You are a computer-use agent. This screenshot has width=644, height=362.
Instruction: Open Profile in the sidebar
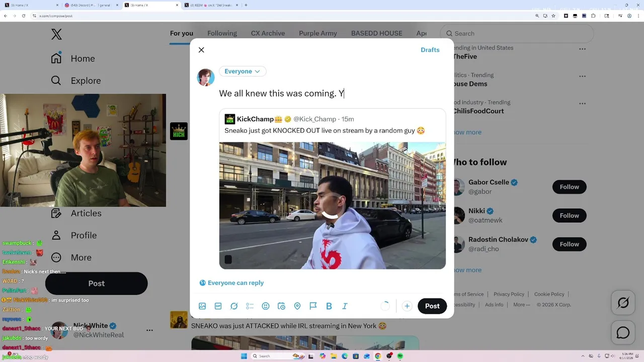point(74,235)
